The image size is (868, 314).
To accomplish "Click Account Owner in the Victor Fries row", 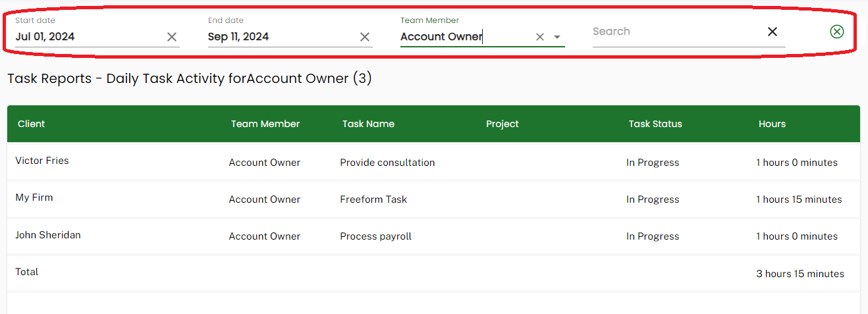I will 265,163.
